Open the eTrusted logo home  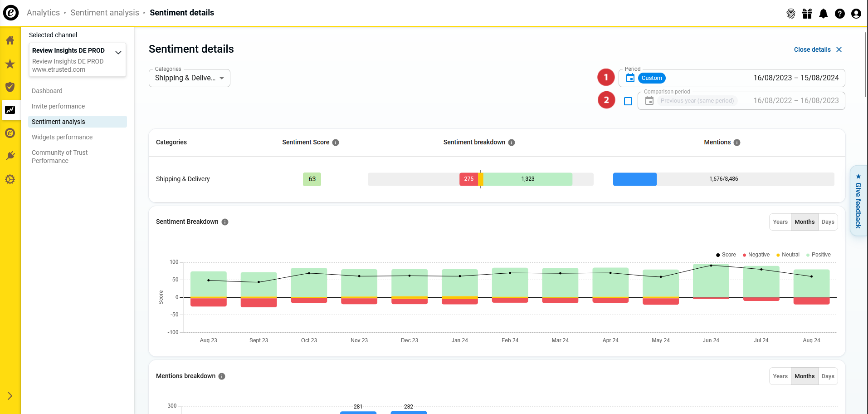[x=11, y=13]
